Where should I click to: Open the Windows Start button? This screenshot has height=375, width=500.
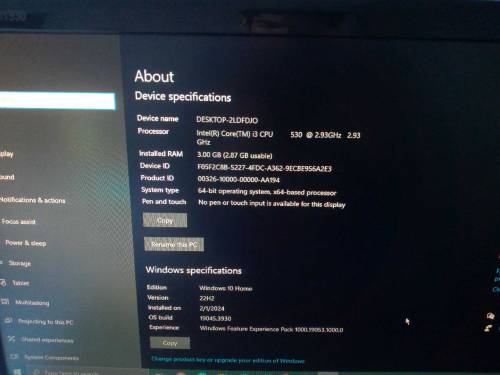pyautogui.click(x=17, y=372)
